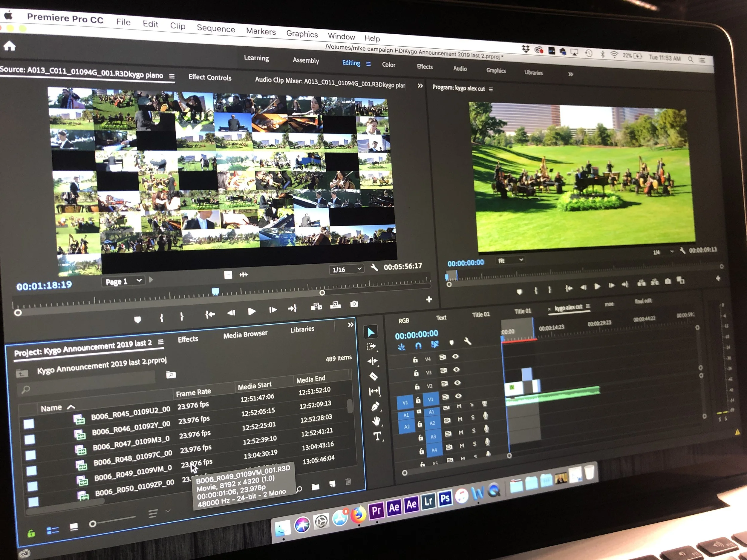Toggle the V2 track lock icon
The height and width of the screenshot is (560, 747).
[417, 386]
